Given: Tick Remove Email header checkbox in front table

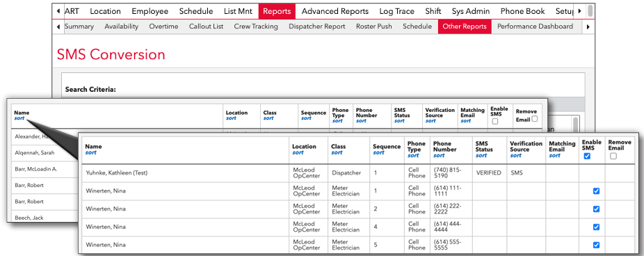Looking at the screenshot, I should (x=613, y=156).
